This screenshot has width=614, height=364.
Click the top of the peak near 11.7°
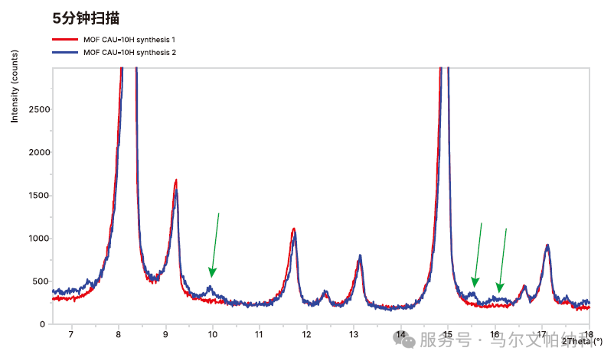coord(293,229)
